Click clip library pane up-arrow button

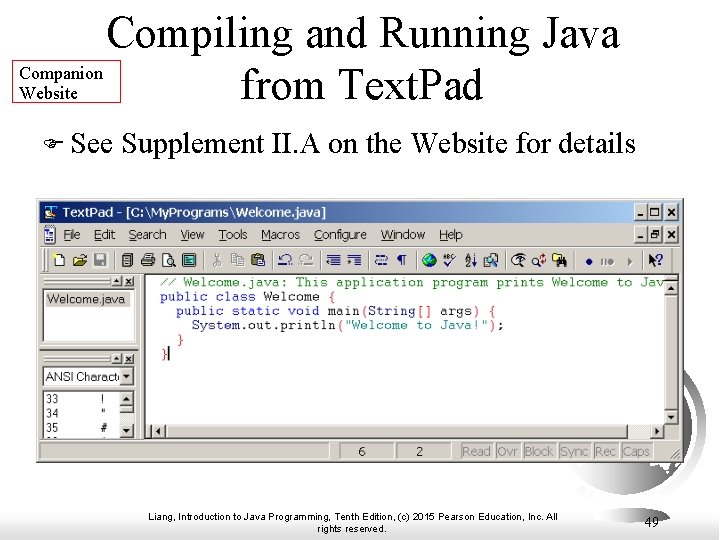(x=117, y=359)
